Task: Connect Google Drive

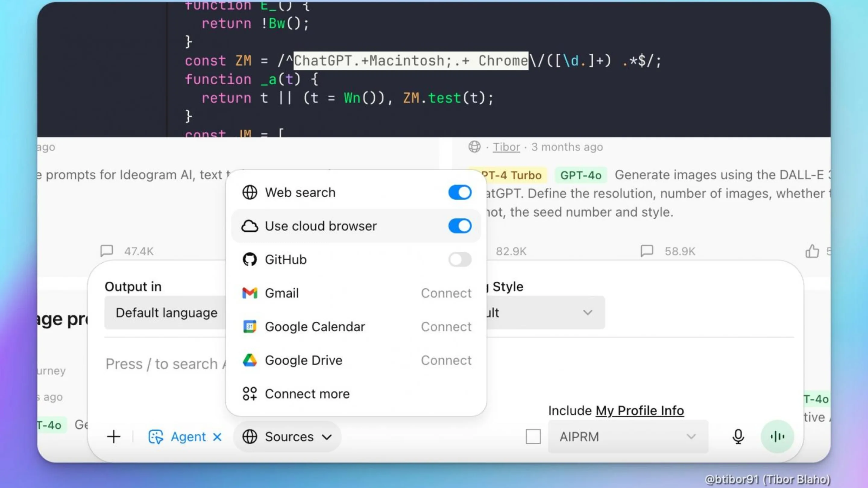Action: point(446,360)
